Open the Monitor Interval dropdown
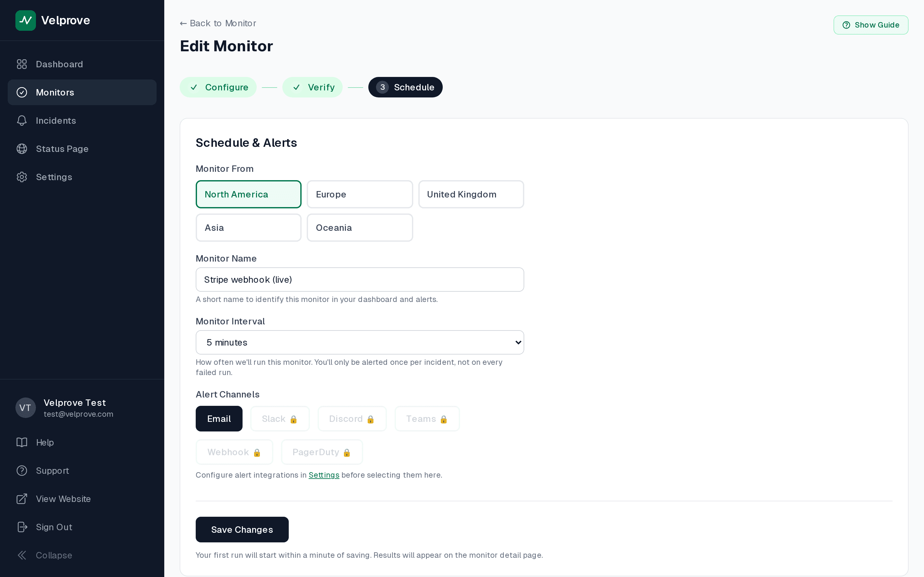924x577 pixels. pos(359,342)
